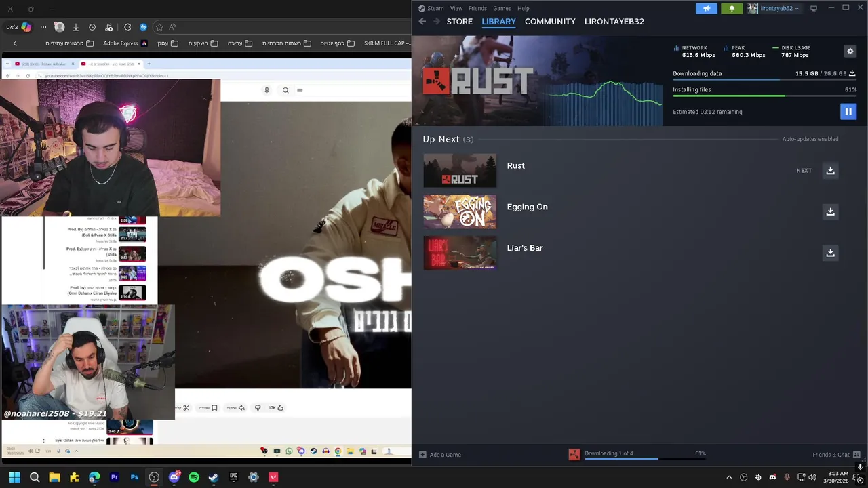Click the YouTube like button showing 17K
Viewport: 868px width, 488px height.
(276, 408)
